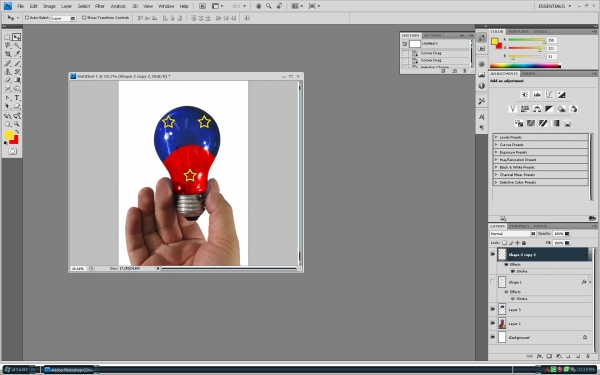Select the Move tool in toolbox
This screenshot has width=600, height=375.
16,37
